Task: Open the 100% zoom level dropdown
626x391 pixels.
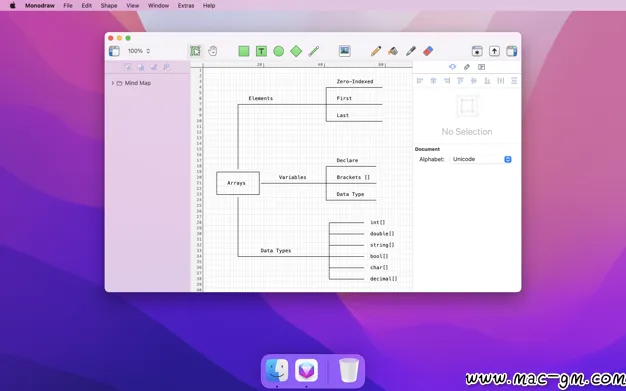Action: point(139,51)
